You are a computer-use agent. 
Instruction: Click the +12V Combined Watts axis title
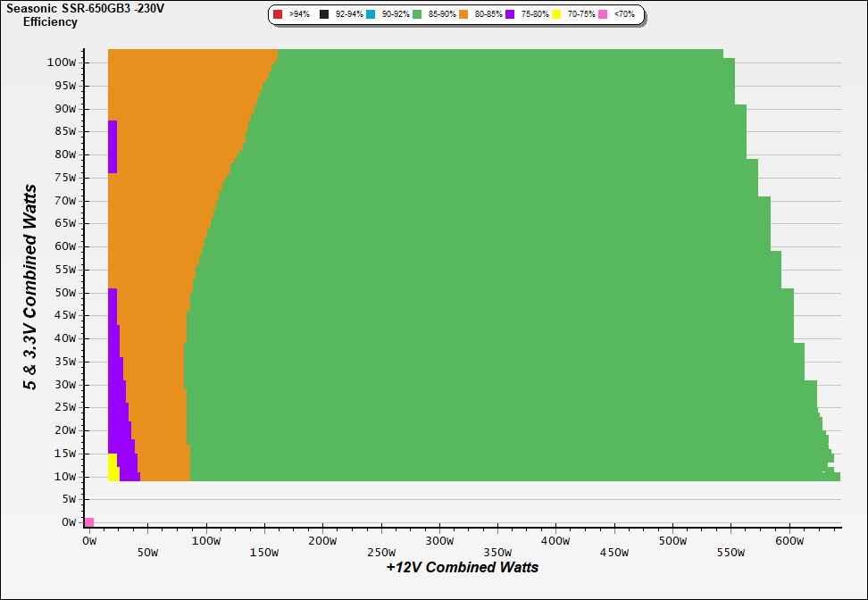463,567
